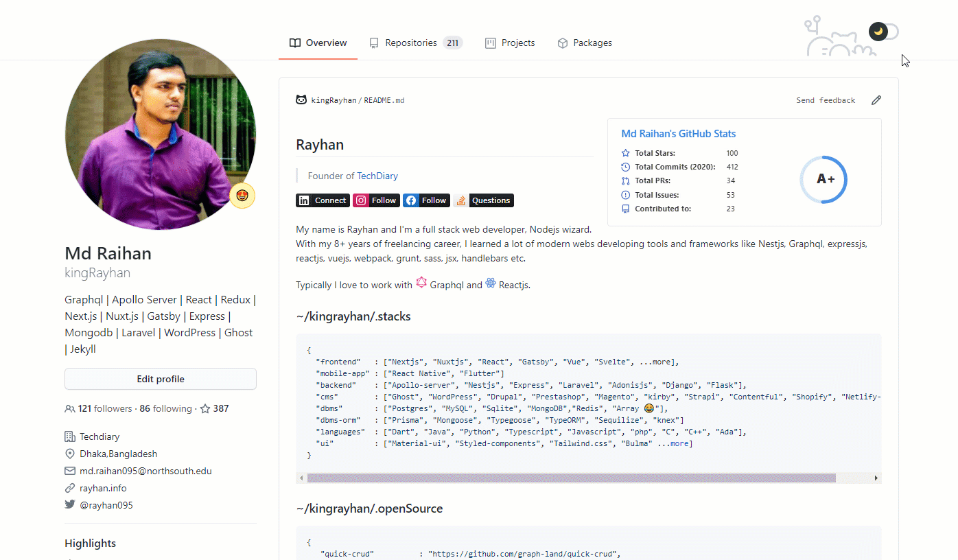
Task: Open the Overview tab
Action: click(x=318, y=43)
